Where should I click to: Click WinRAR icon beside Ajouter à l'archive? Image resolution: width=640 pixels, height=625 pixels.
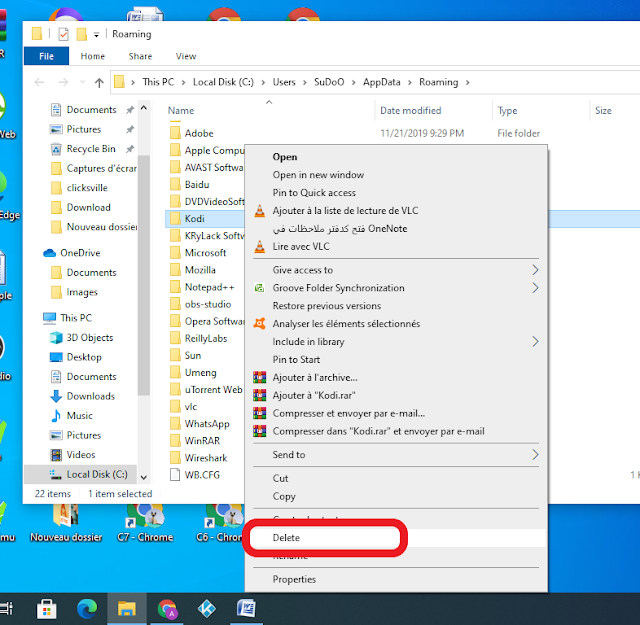click(260, 377)
